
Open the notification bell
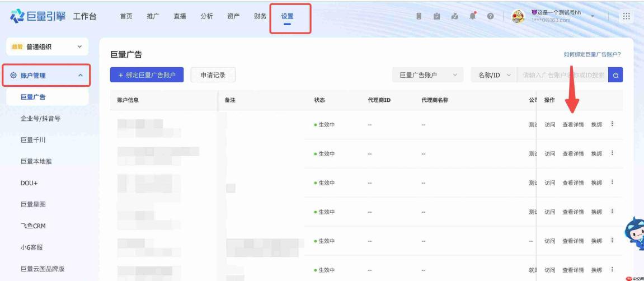[473, 16]
